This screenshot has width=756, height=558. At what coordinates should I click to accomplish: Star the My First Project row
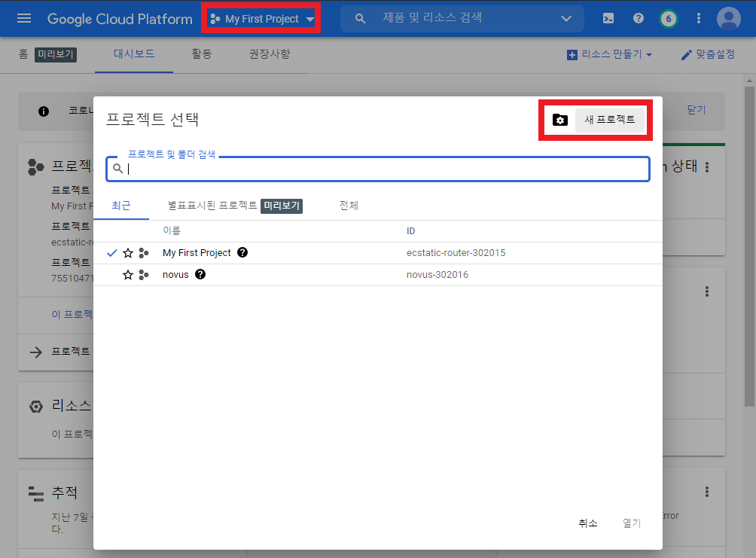point(128,253)
